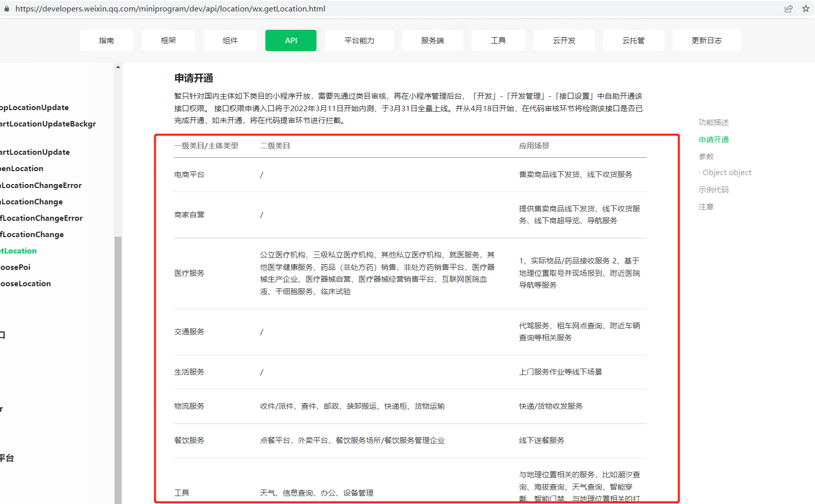Switch to the 指南 tab

106,41
